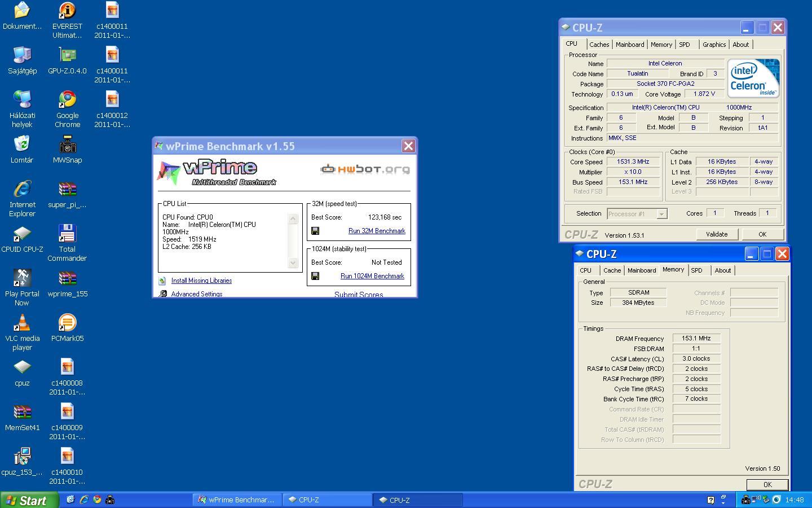Click CPU List scrollbar down arrow
812x508 pixels.
click(293, 262)
